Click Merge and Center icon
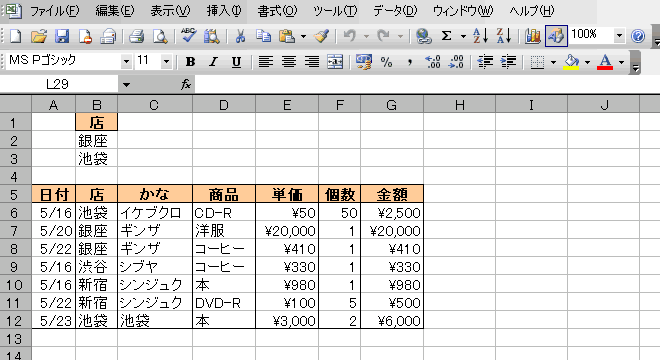660x360 pixels. click(335, 62)
